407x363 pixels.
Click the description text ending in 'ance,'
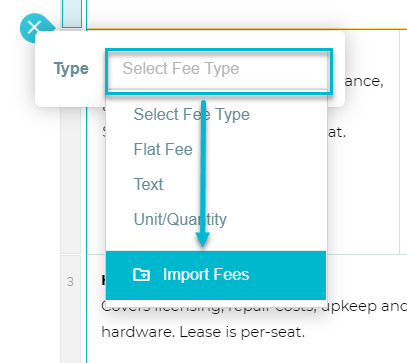pos(363,81)
